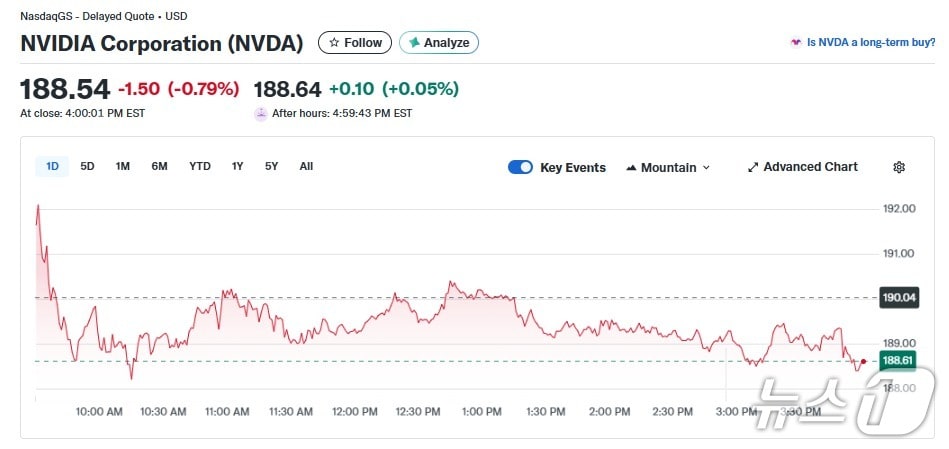Click the star icon in Follow button

coord(334,43)
